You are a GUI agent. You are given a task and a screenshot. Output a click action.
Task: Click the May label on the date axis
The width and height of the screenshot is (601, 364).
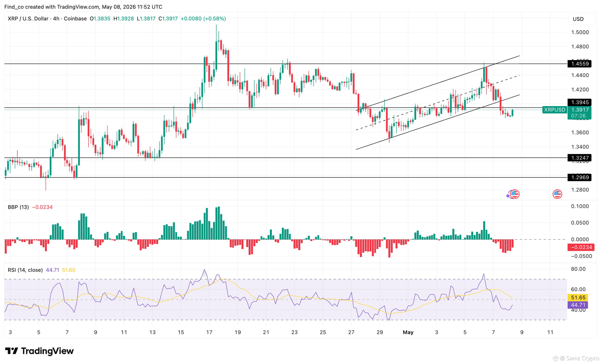[408, 333]
